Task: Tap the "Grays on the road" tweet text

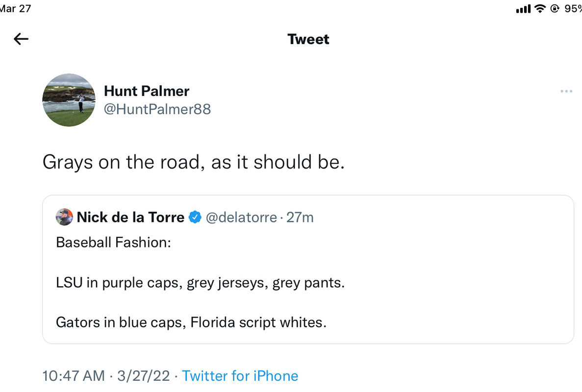Action: point(194,162)
